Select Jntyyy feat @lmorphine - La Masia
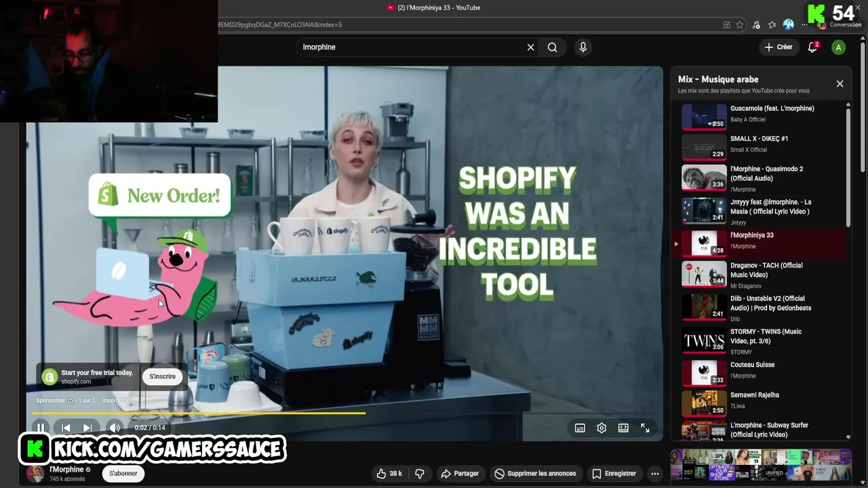This screenshot has width=868, height=488. (763, 211)
